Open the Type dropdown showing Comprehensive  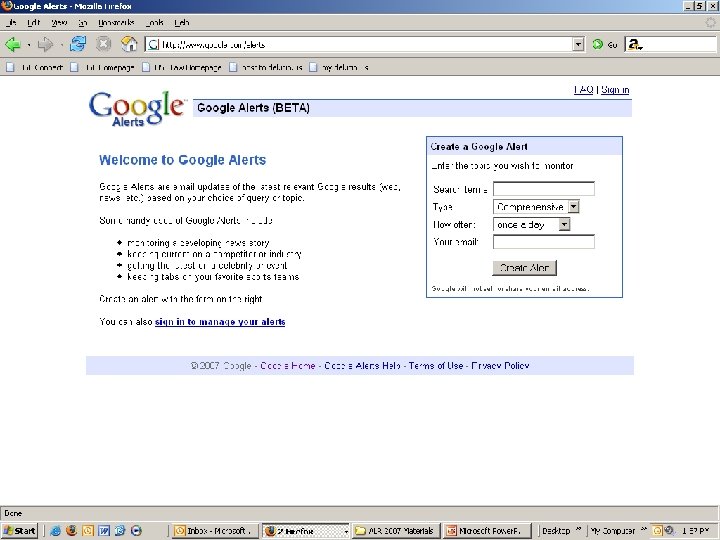click(x=574, y=207)
